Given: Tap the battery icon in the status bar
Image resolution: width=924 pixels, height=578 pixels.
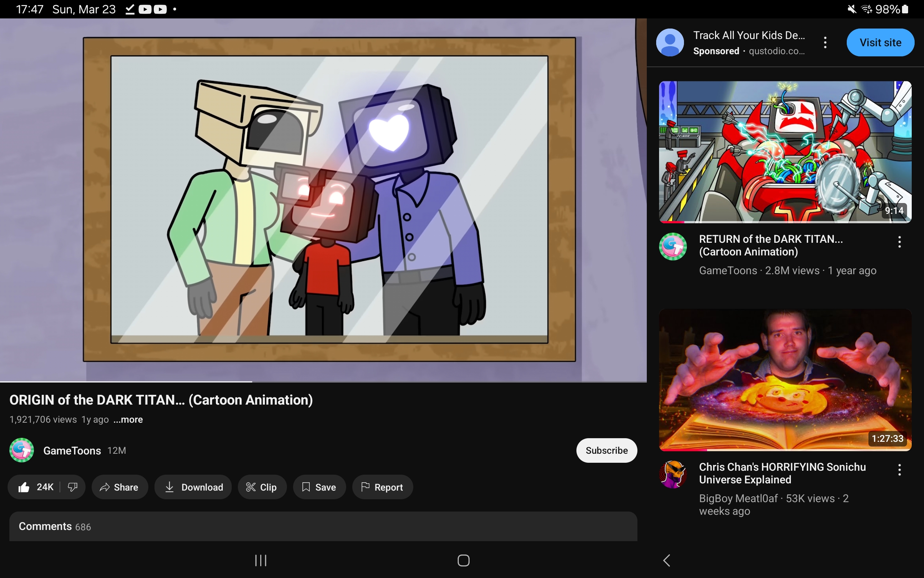Looking at the screenshot, I should [x=905, y=9].
